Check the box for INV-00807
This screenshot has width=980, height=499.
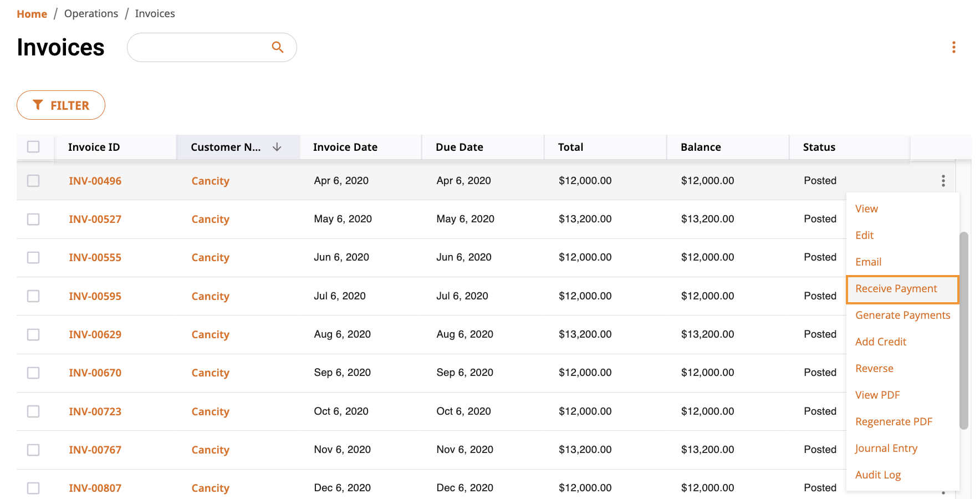[x=33, y=488]
